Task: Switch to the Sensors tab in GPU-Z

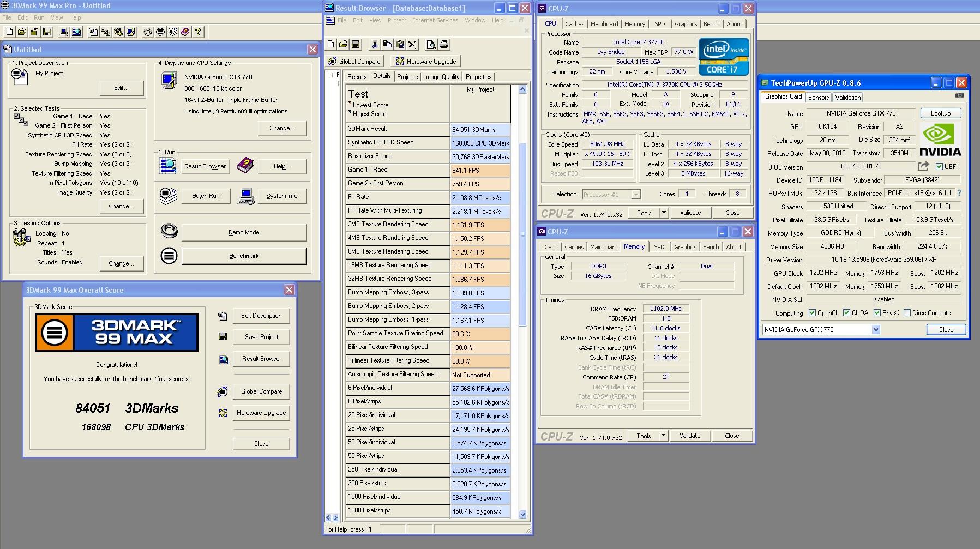Action: [819, 98]
